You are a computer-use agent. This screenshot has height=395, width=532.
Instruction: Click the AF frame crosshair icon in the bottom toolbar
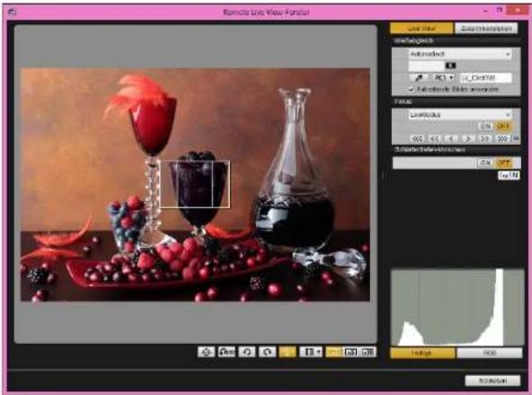coord(207,352)
